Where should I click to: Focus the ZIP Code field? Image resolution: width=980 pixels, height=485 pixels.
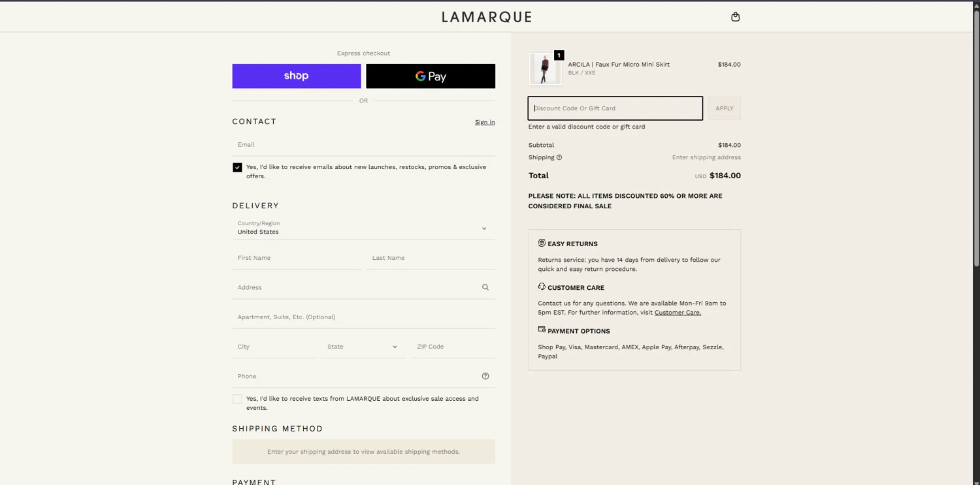coord(453,347)
